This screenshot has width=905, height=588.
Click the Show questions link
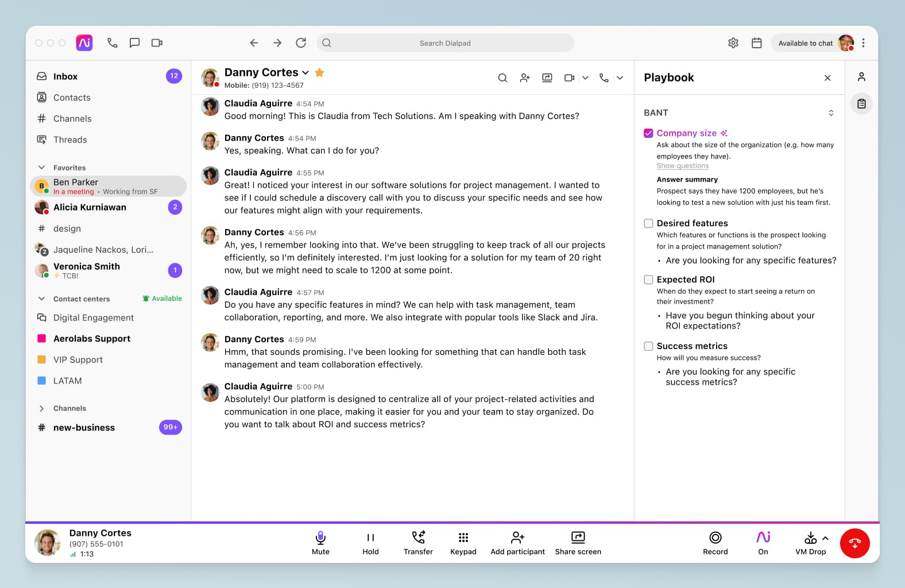click(682, 166)
